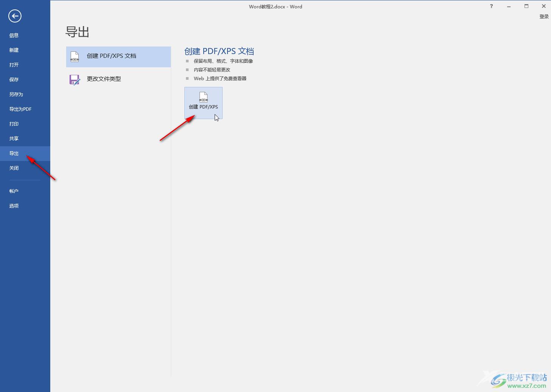This screenshot has height=392, width=551.
Task: Open 另存为 (Save As) page
Action: pos(25,94)
